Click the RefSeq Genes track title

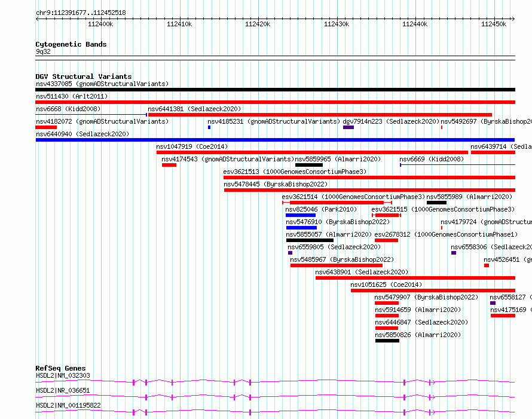pos(60,368)
